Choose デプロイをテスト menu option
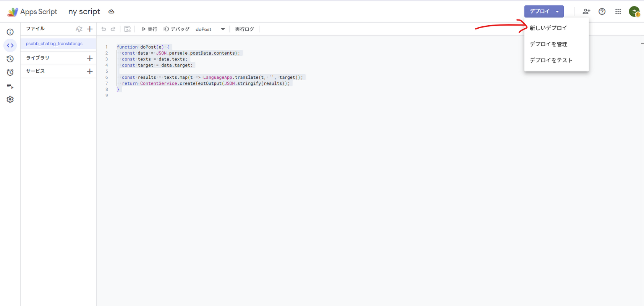 point(551,60)
